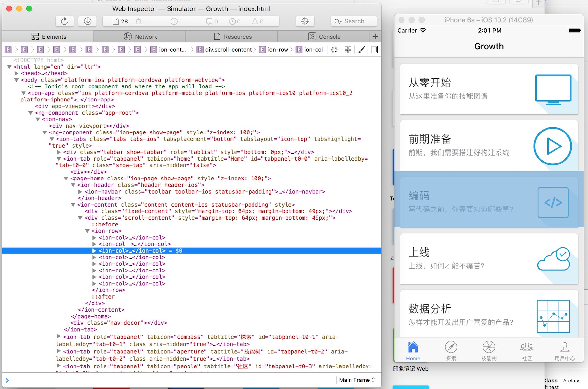
Task: Add a new tab with plus button
Action: pos(375,37)
